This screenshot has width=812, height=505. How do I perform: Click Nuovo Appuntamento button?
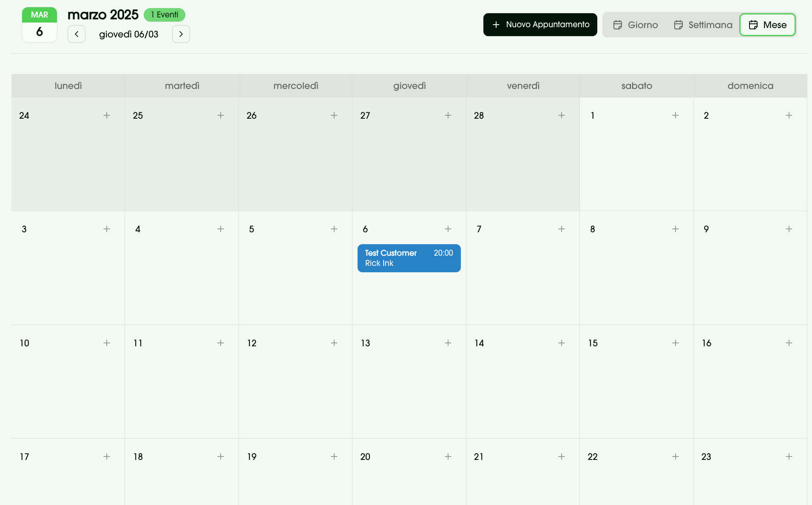click(x=540, y=25)
